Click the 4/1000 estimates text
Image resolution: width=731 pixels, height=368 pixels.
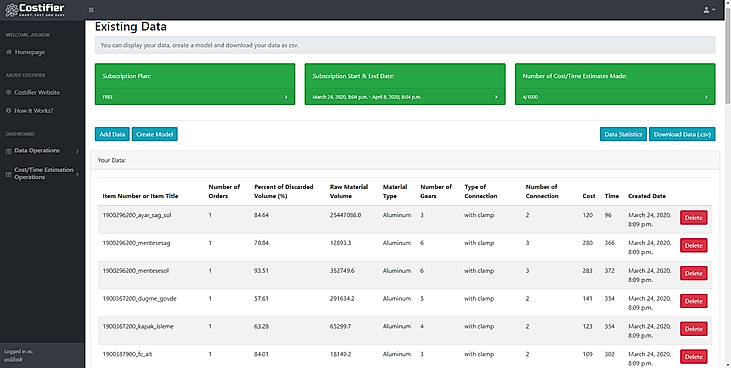531,97
